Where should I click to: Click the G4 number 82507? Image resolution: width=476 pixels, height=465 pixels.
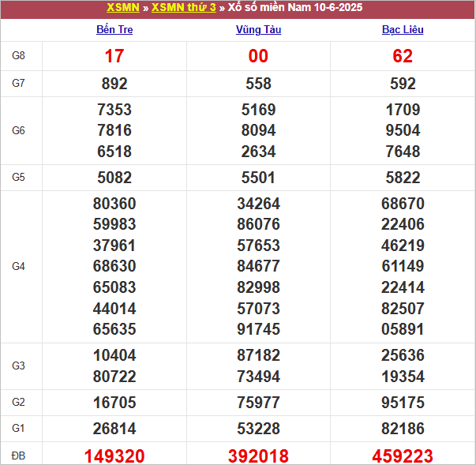click(x=403, y=309)
